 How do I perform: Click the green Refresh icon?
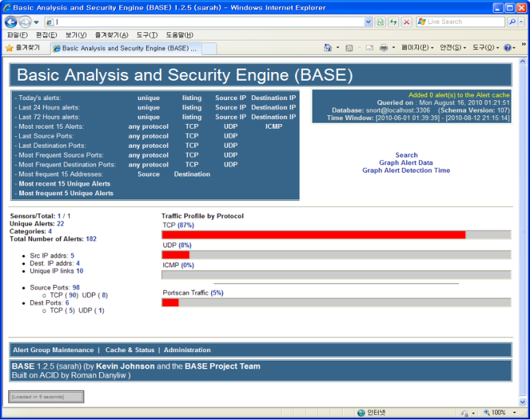(394, 22)
